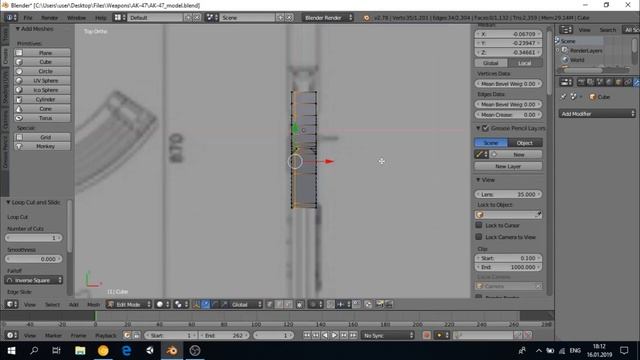Open the Edit Mode selector

click(129, 304)
